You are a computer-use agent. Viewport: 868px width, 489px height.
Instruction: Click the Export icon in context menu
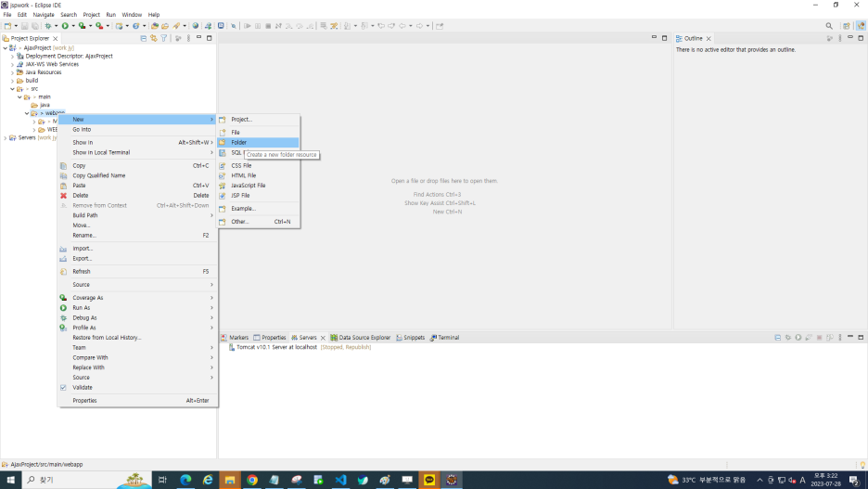[x=64, y=259]
